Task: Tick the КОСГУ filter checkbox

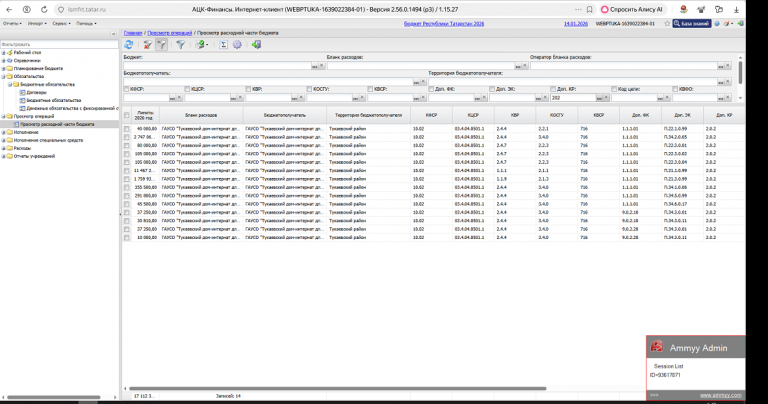Action: [309, 89]
